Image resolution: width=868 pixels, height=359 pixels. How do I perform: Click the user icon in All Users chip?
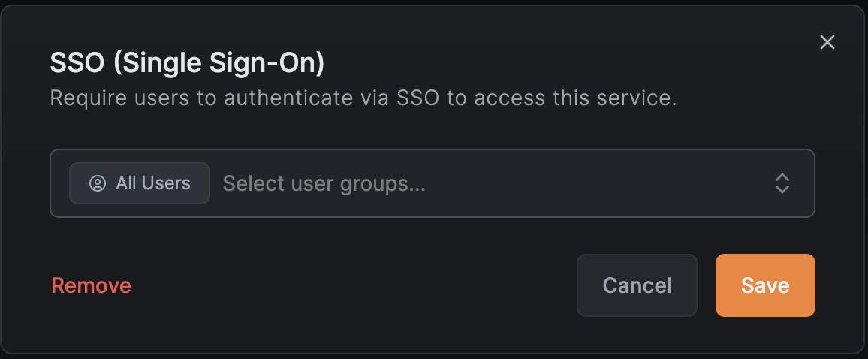pos(98,183)
